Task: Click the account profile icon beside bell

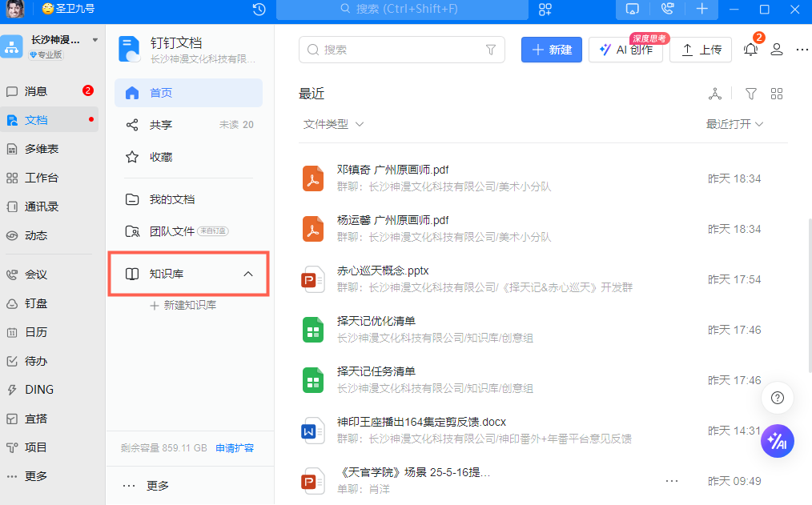Action: (776, 50)
